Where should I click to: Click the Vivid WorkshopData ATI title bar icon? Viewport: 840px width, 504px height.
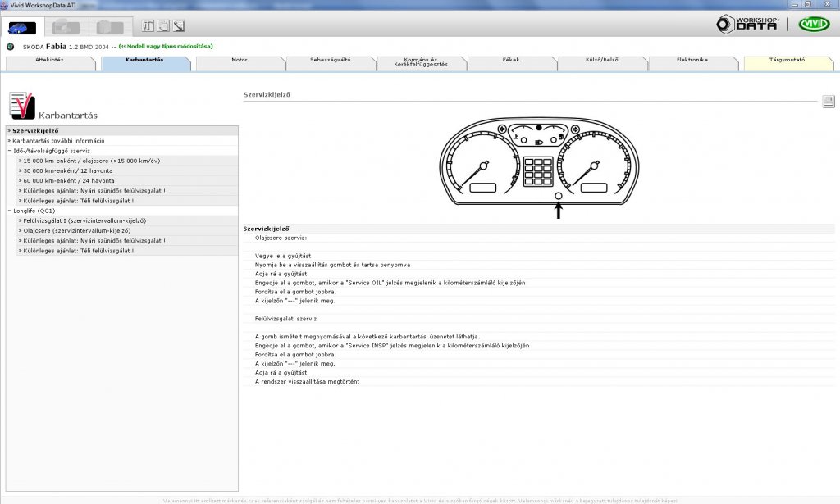tap(4, 6)
